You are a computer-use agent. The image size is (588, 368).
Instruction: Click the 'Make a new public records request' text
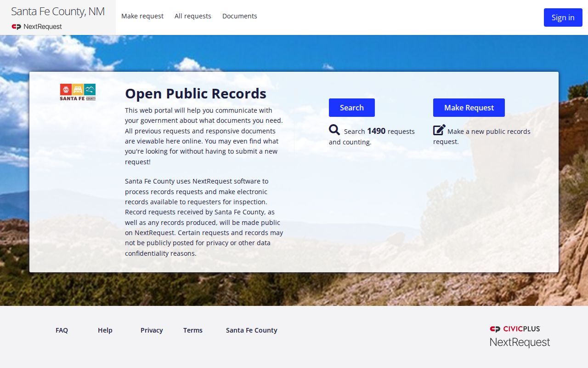click(482, 136)
